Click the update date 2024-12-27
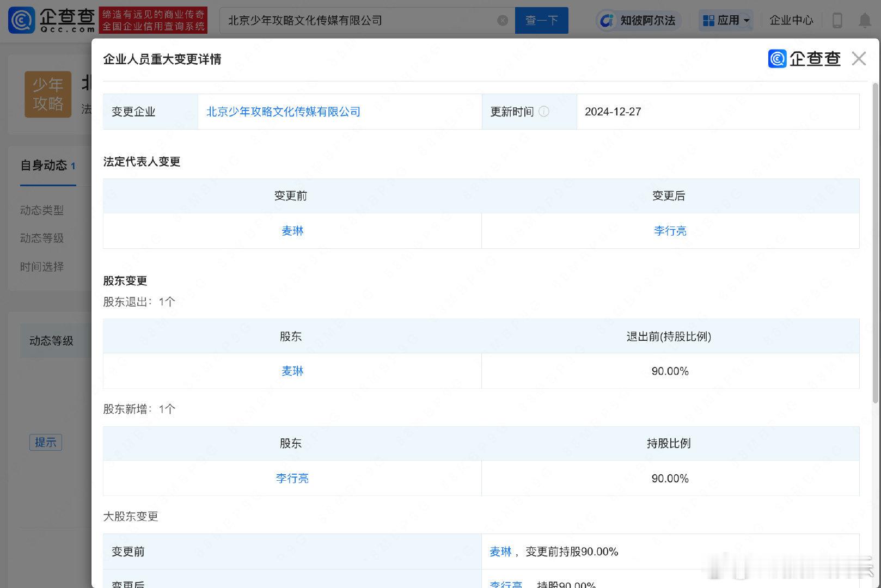The height and width of the screenshot is (588, 881). pyautogui.click(x=613, y=112)
